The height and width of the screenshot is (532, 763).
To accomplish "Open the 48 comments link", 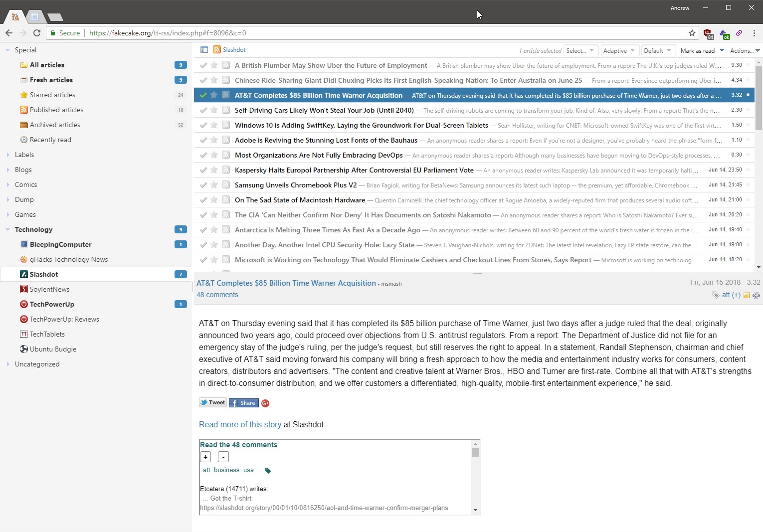I will (217, 295).
